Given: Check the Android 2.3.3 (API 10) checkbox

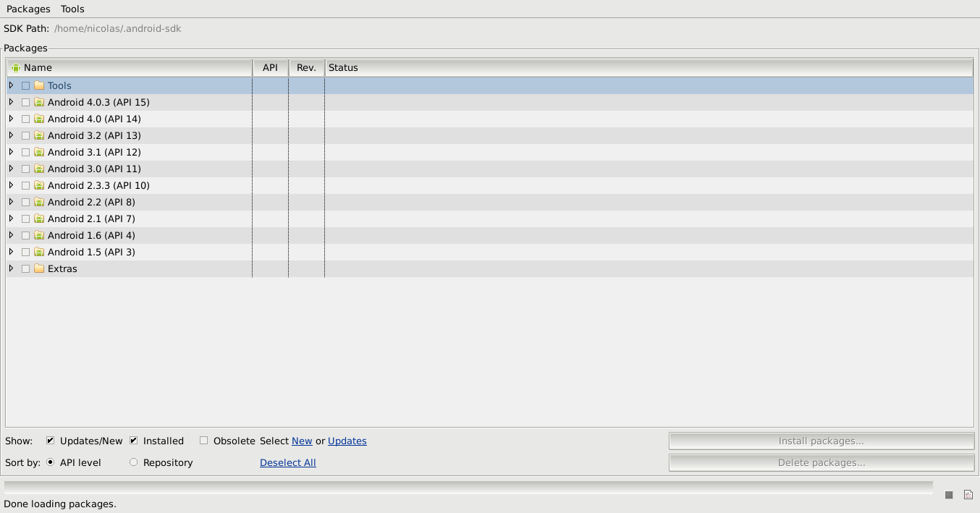Looking at the screenshot, I should pos(26,185).
